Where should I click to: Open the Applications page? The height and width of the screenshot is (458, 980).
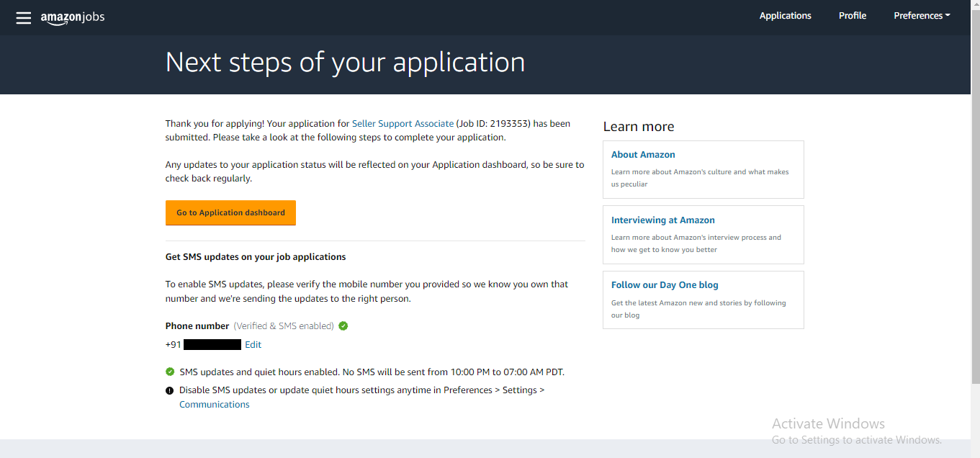(x=785, y=16)
